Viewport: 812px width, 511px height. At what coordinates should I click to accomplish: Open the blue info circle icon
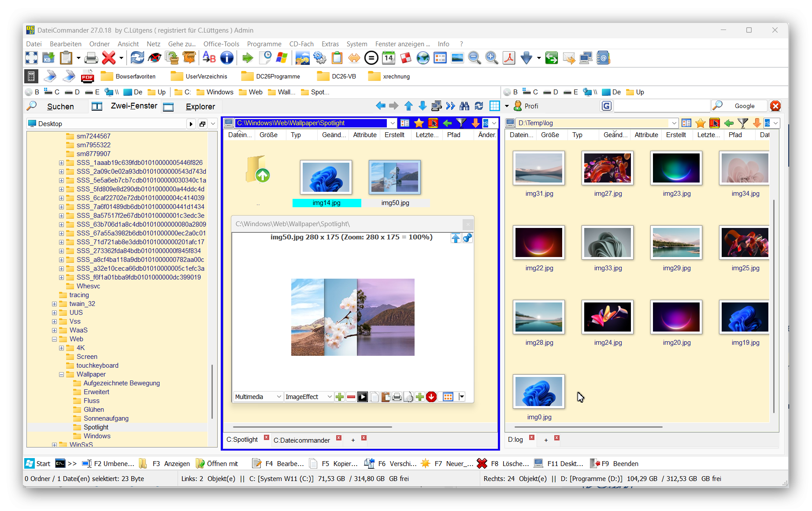[x=226, y=58]
